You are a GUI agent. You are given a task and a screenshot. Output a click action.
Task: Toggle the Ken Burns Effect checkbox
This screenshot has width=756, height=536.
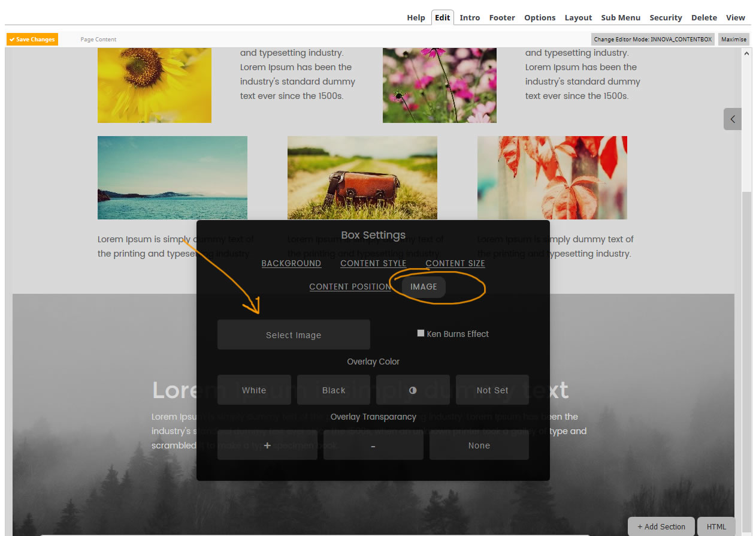click(x=421, y=333)
